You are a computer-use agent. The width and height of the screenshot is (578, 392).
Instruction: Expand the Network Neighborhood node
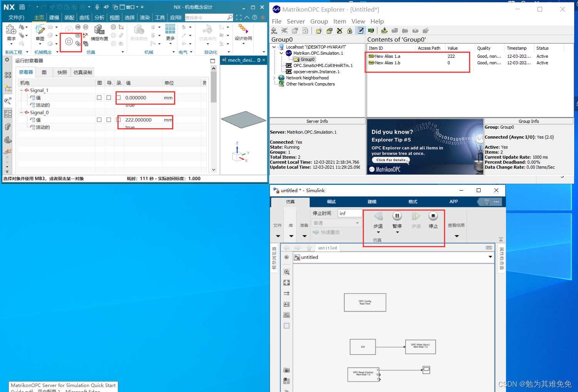[274, 78]
